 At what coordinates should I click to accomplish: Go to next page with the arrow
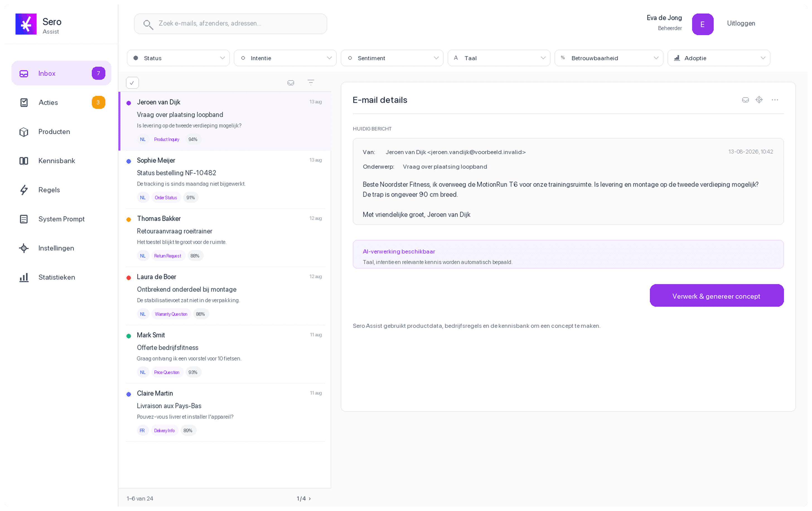tap(310, 498)
